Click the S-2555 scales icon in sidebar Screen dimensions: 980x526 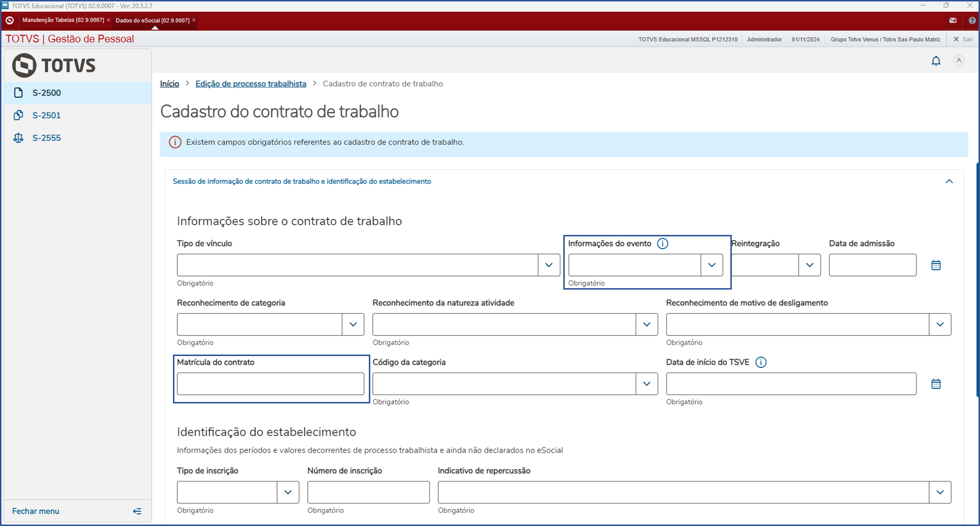[x=19, y=138]
